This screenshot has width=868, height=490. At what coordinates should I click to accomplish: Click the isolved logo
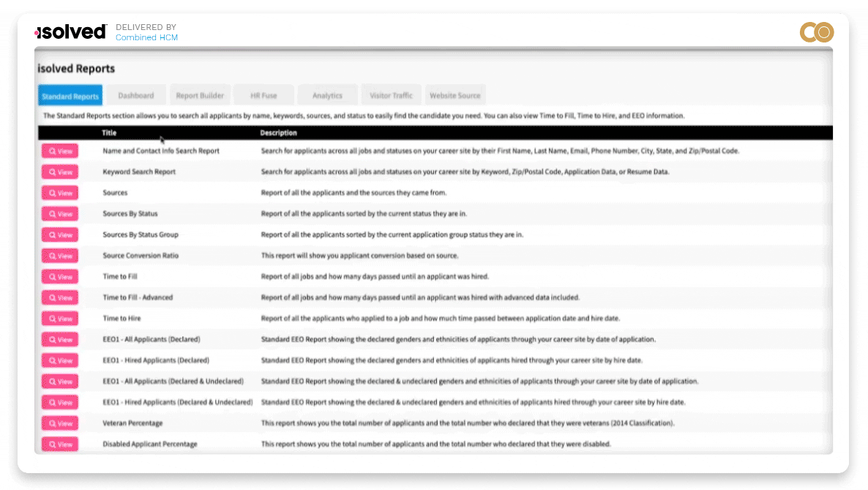tap(70, 31)
